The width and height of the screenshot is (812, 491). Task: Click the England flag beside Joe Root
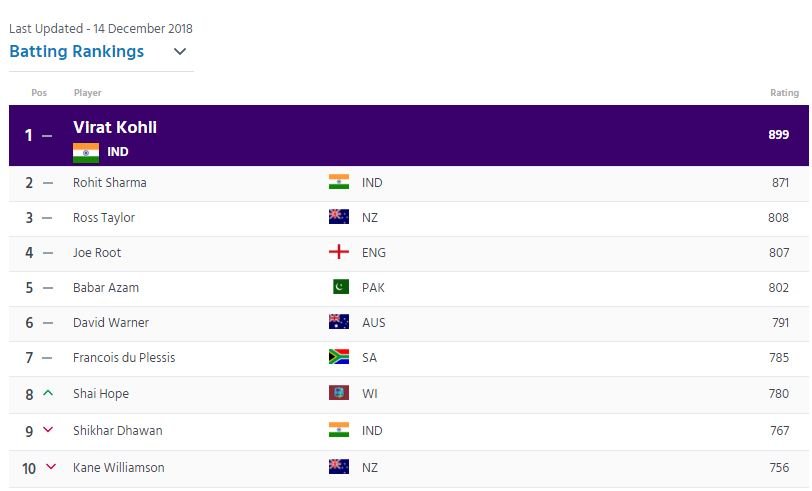coord(339,252)
